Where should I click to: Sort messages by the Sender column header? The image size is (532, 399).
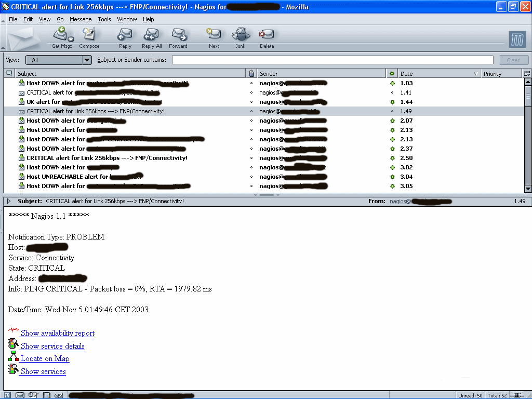pyautogui.click(x=321, y=73)
